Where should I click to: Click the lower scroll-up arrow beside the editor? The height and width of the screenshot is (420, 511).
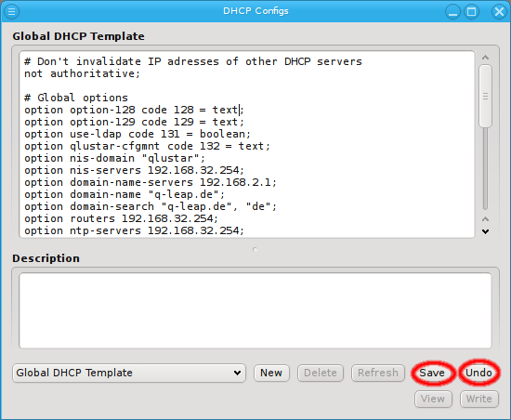(485, 219)
